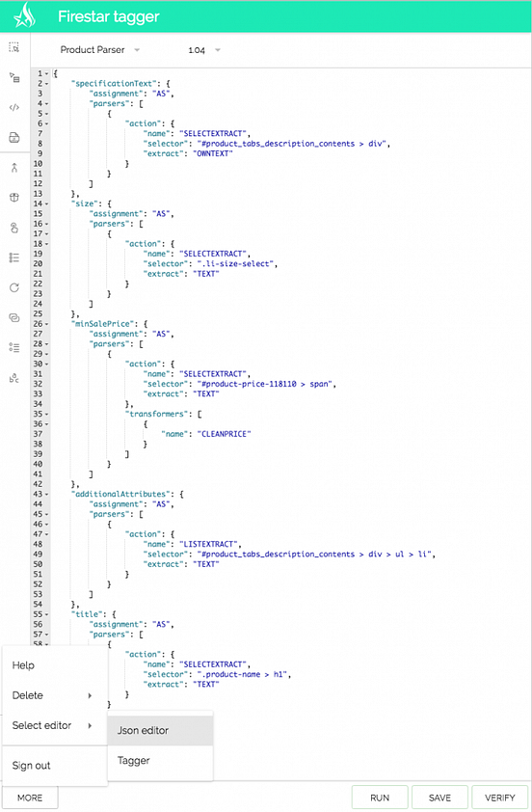Viewport: 532px width, 812px height.
Task: Click the ".product-name > h1" selector value
Action: [x=243, y=674]
